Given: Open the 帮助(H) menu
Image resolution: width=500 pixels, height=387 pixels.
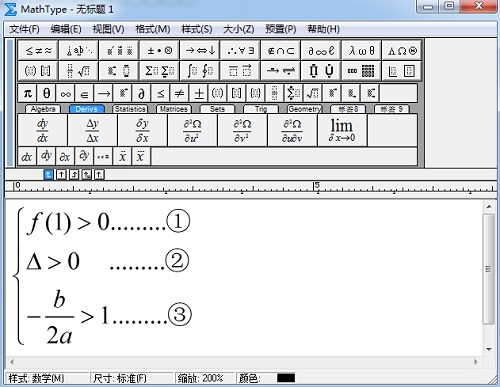Looking at the screenshot, I should (323, 29).
